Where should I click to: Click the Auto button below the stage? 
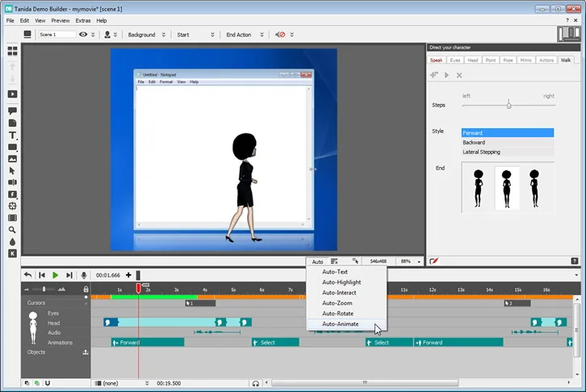[x=317, y=261]
